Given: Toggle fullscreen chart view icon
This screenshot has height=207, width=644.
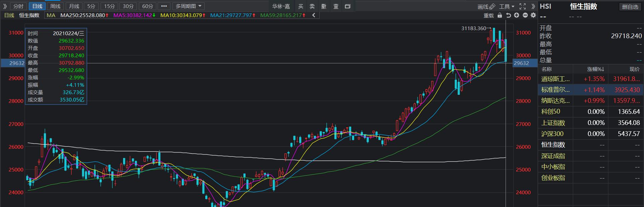Looking at the screenshot, I should click(x=523, y=6).
